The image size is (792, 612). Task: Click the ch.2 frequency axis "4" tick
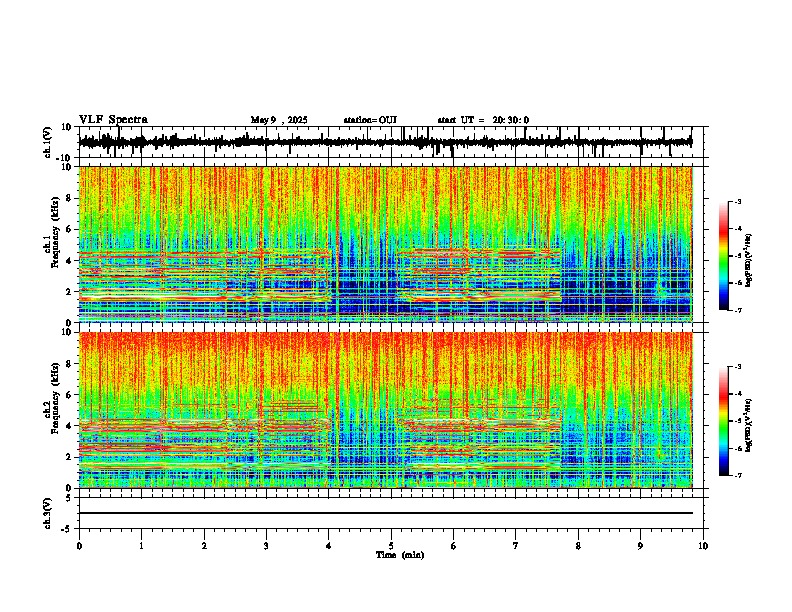69,426
